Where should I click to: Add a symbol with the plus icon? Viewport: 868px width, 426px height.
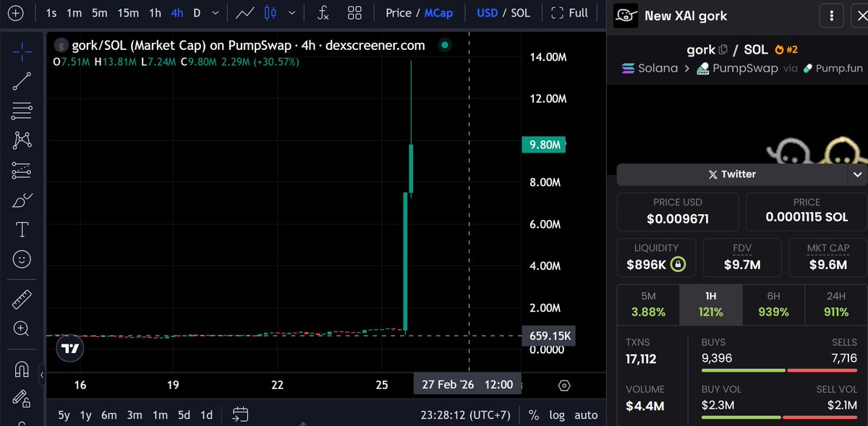[x=15, y=13]
